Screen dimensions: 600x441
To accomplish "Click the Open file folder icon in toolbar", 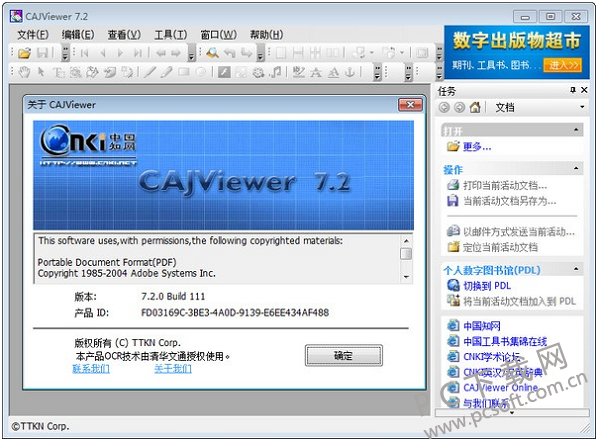I will 24,53.
